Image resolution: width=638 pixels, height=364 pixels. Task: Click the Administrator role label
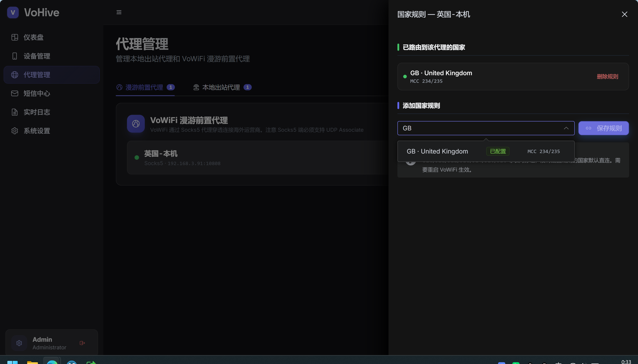tap(49, 348)
